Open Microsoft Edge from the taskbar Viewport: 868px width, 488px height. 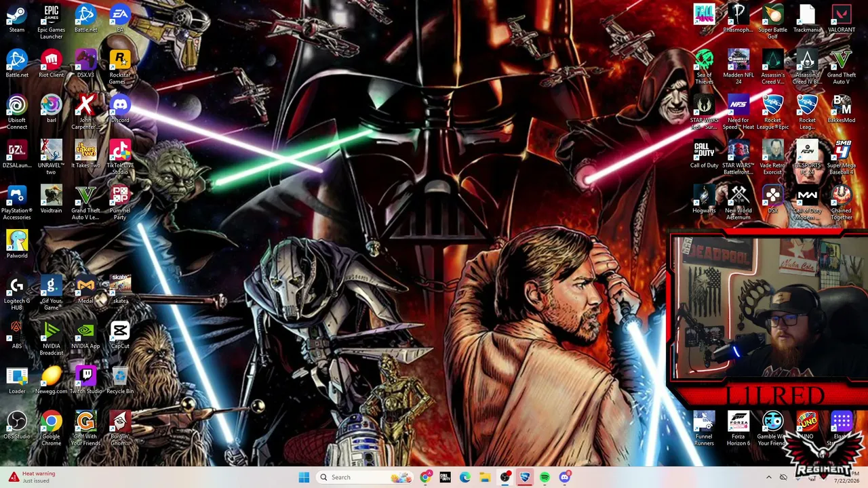(465, 477)
